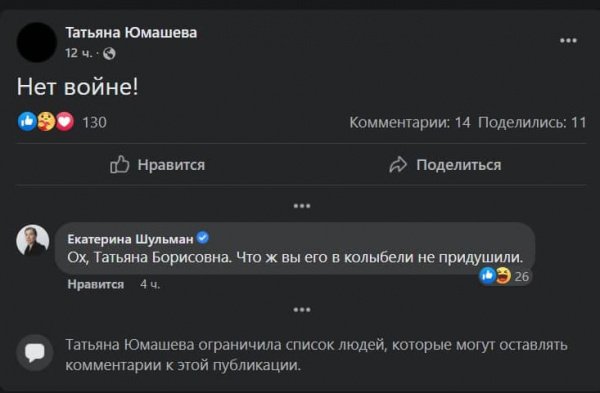
Task: Click the blue like icon on the comment
Action: (x=488, y=276)
